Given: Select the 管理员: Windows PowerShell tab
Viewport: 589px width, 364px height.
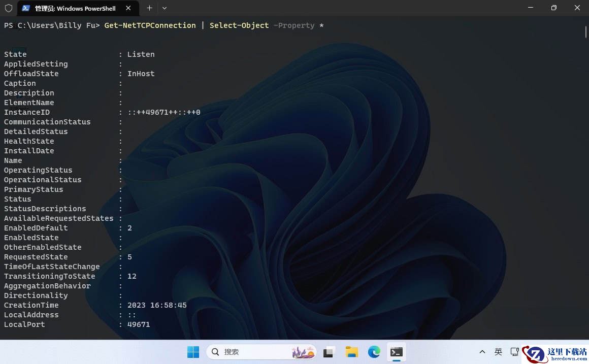Looking at the screenshot, I should tap(76, 8).
